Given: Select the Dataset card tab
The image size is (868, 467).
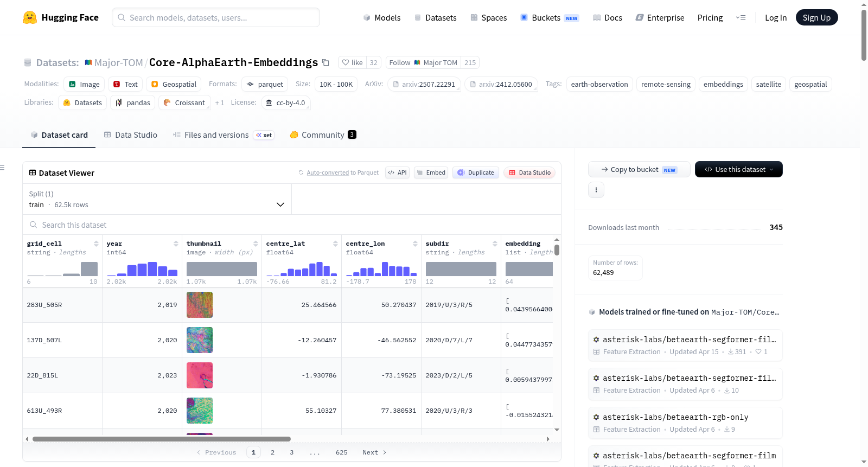Looking at the screenshot, I should (x=59, y=135).
